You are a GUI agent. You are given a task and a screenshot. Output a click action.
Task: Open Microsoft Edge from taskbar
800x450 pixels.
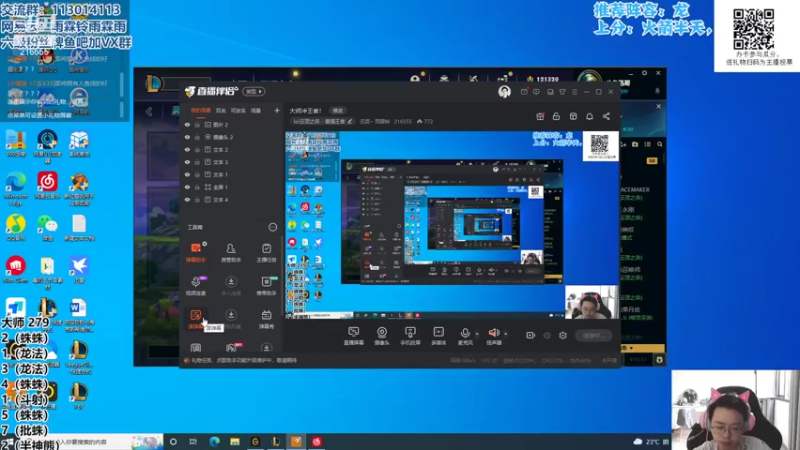(214, 441)
